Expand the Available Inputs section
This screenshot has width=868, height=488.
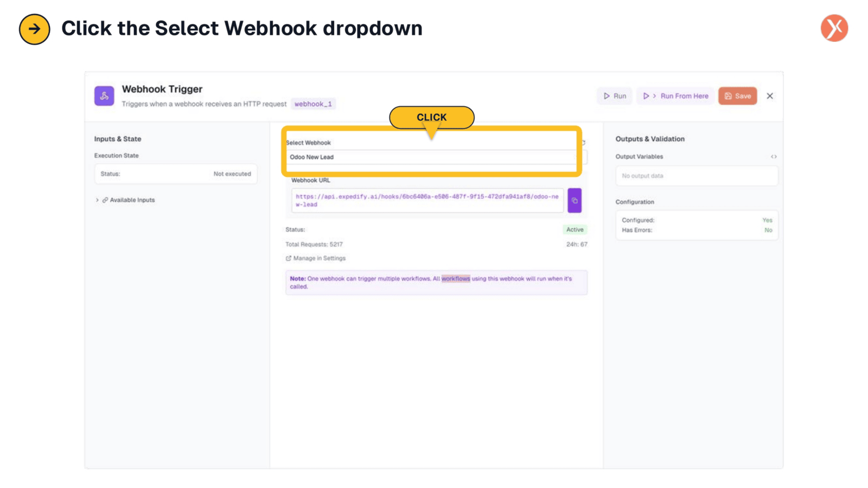point(125,200)
